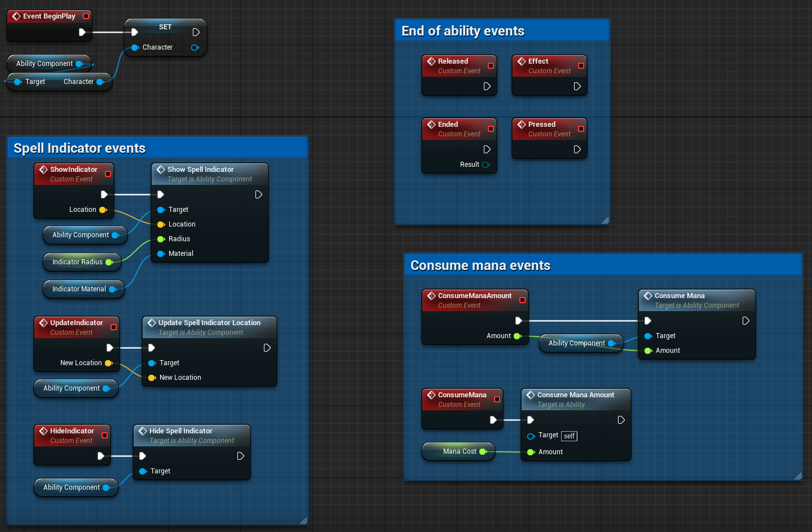
Task: Click the red delegate pin on Pressed event
Action: point(581,128)
